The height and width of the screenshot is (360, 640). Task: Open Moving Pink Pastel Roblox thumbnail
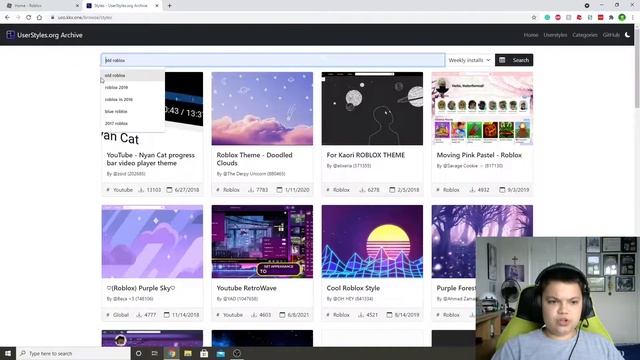pyautogui.click(x=482, y=109)
